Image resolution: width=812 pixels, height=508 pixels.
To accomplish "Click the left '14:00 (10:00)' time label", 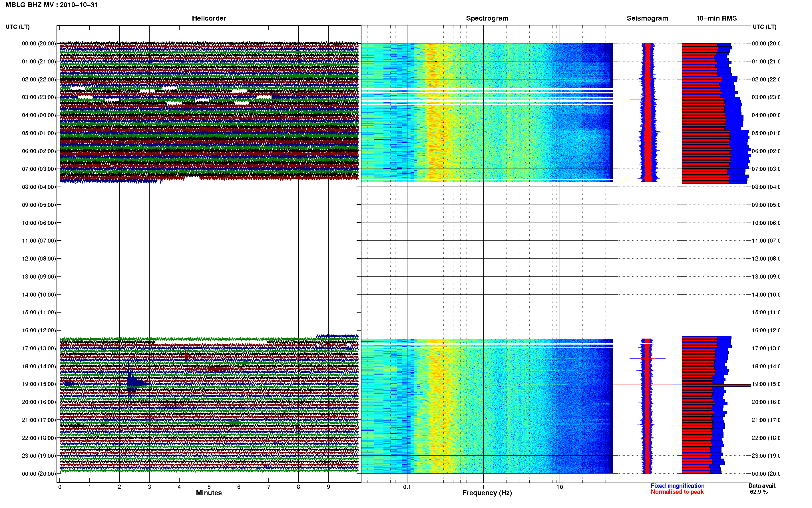I will point(39,295).
